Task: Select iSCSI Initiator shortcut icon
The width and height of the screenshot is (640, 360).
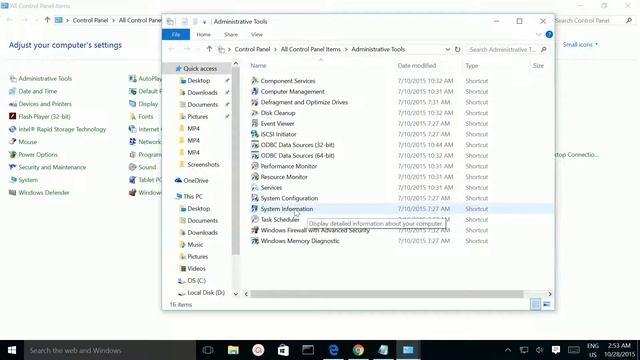Action: [x=255, y=134]
